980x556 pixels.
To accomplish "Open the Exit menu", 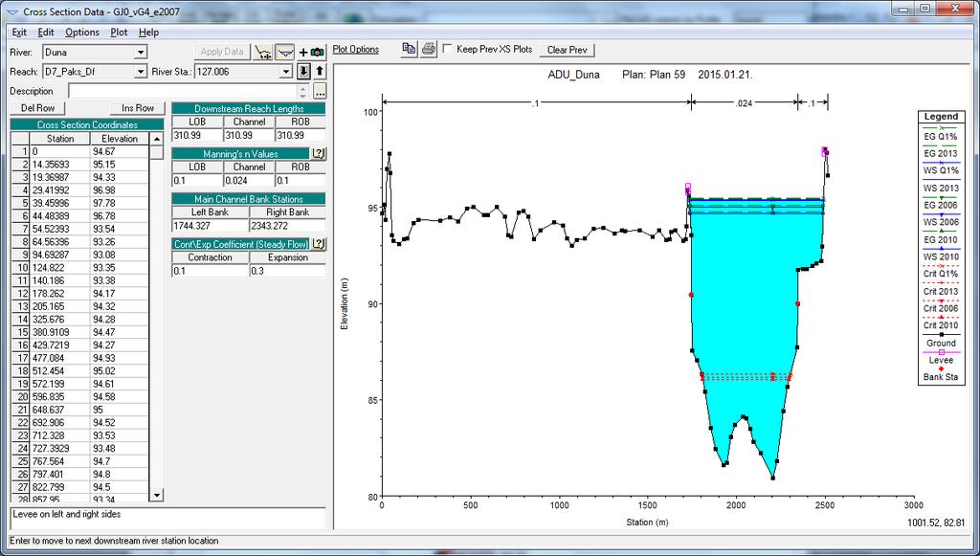I will (19, 32).
